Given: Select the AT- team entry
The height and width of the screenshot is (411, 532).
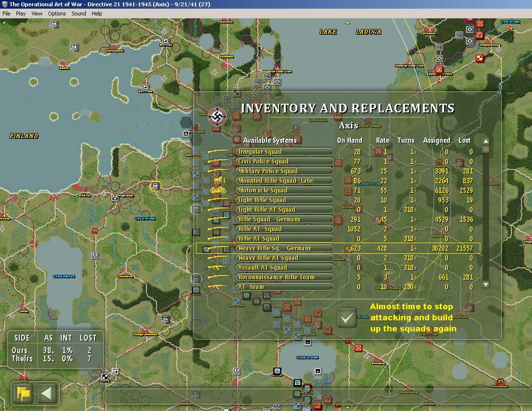Looking at the screenshot, I should pyautogui.click(x=284, y=287).
